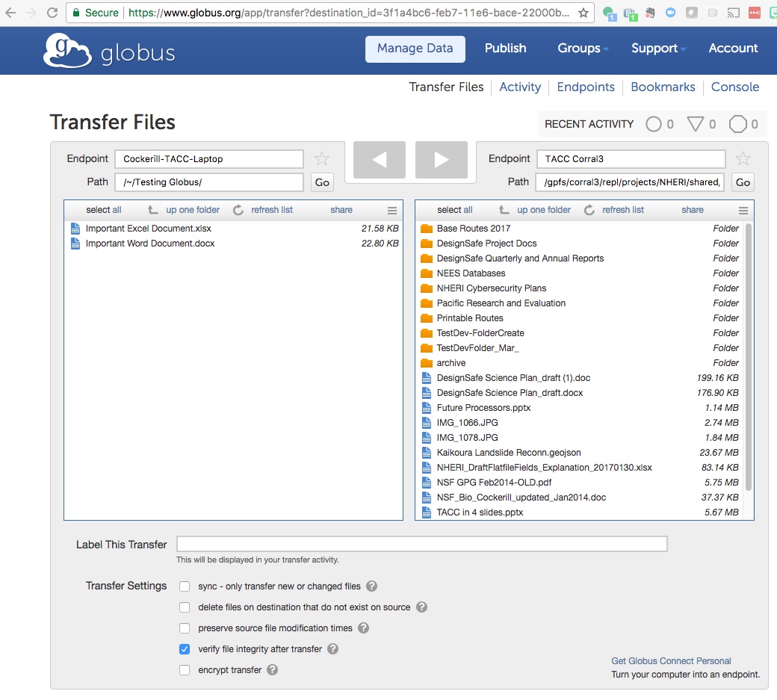The height and width of the screenshot is (700, 777).
Task: Select NSF GPG Feb2014-OLD.pdf
Action: coord(580,483)
